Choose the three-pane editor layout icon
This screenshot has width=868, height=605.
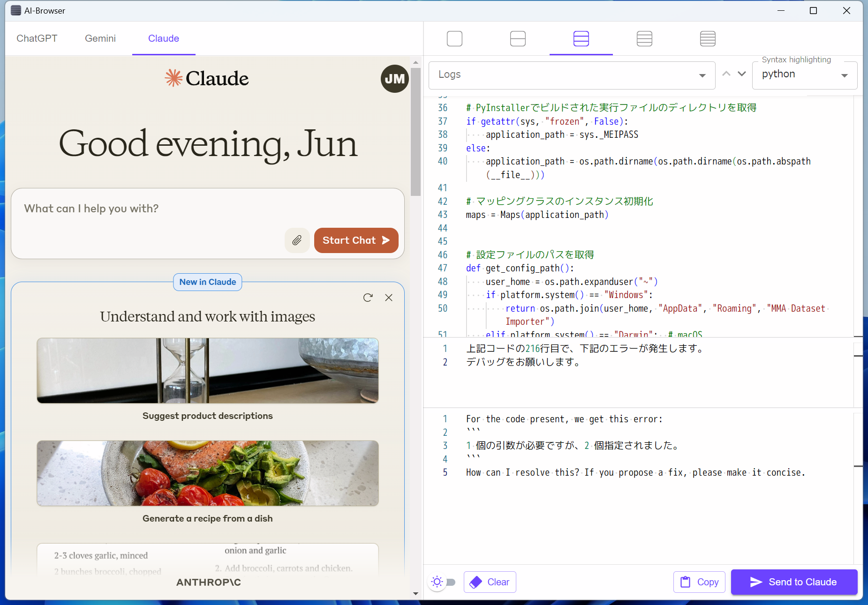click(x=581, y=38)
